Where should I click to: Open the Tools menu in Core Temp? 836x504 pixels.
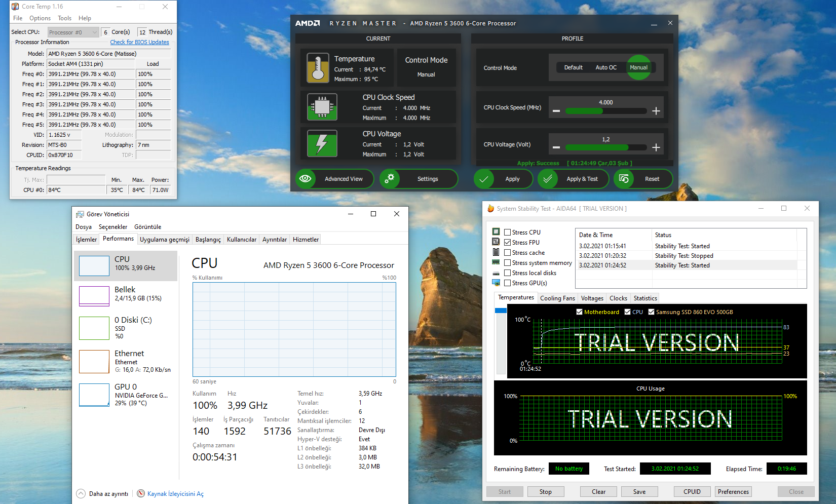[x=64, y=18]
